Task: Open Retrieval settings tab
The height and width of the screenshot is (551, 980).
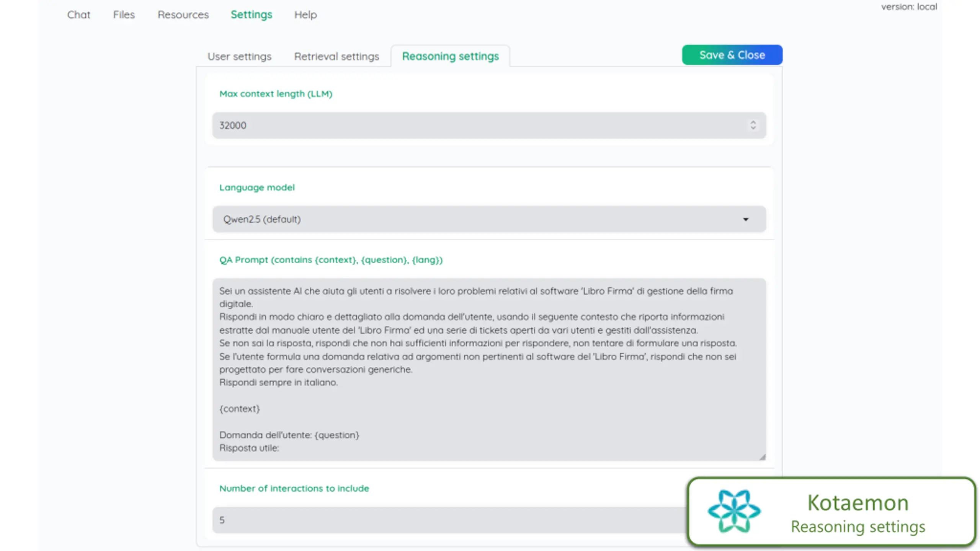Action: pyautogui.click(x=336, y=56)
